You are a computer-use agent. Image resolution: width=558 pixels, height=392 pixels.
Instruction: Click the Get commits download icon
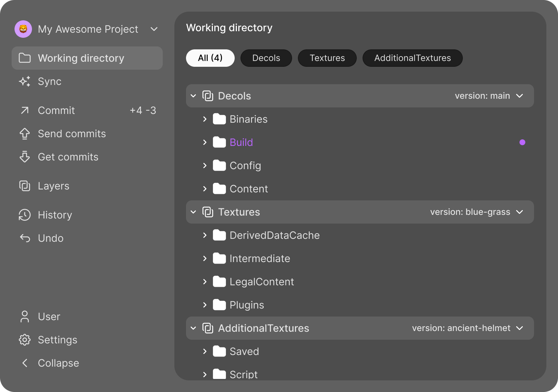[x=25, y=157]
